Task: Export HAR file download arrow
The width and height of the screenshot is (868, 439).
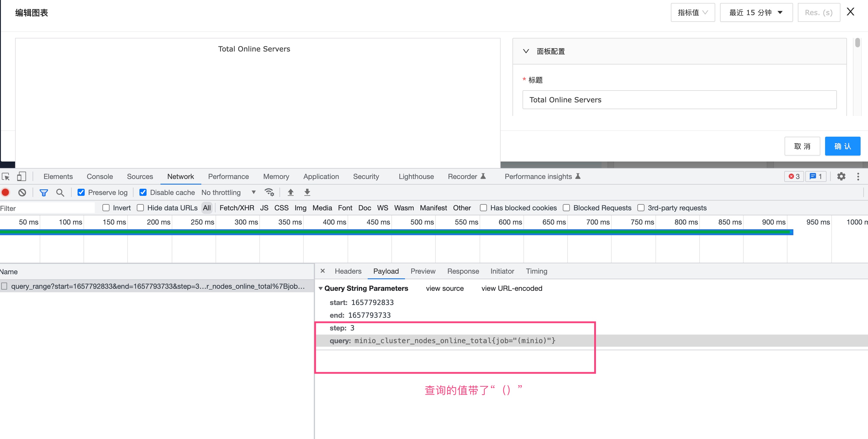Action: 307,192
